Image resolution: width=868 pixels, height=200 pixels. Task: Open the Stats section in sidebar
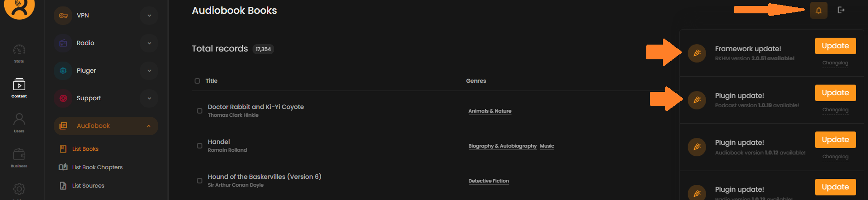[19, 53]
